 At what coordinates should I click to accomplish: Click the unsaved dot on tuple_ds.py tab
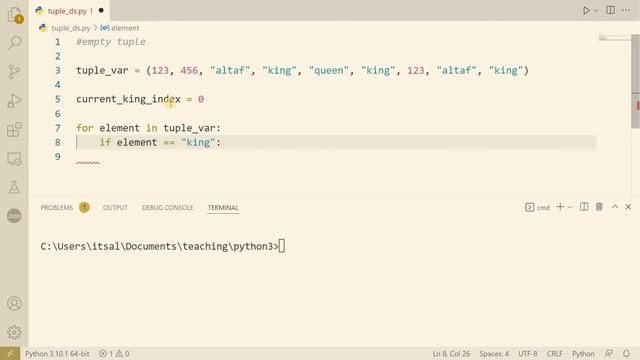click(101, 11)
